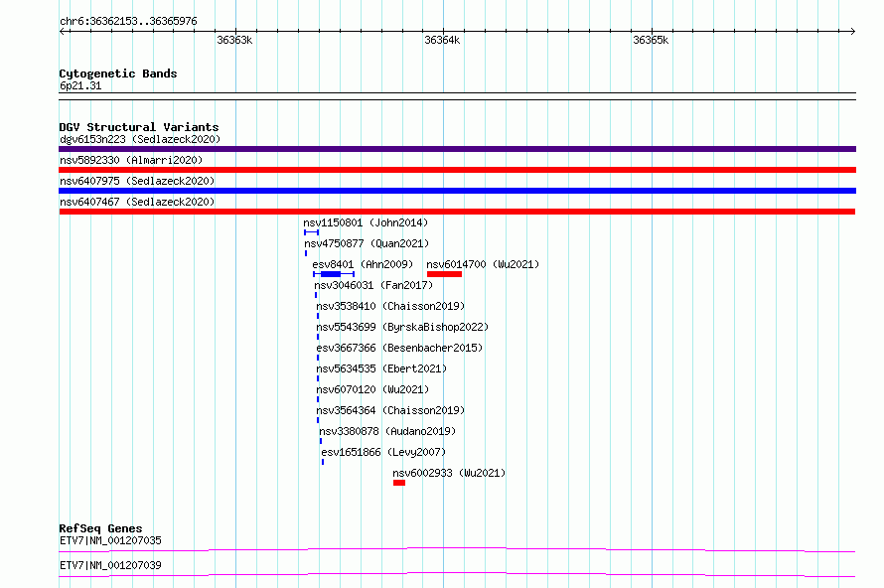Click the nsv6407975 blue variant bar
884x588 pixels.
coord(457,191)
